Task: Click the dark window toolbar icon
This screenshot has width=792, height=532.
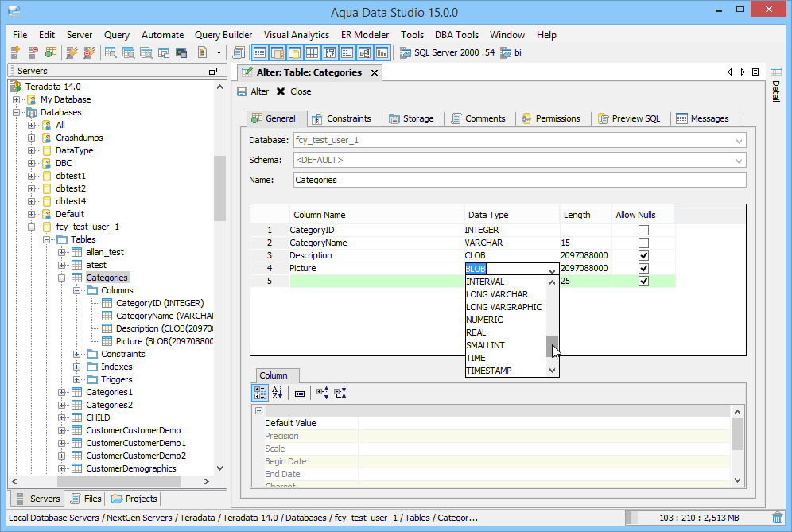Action: tap(181, 52)
